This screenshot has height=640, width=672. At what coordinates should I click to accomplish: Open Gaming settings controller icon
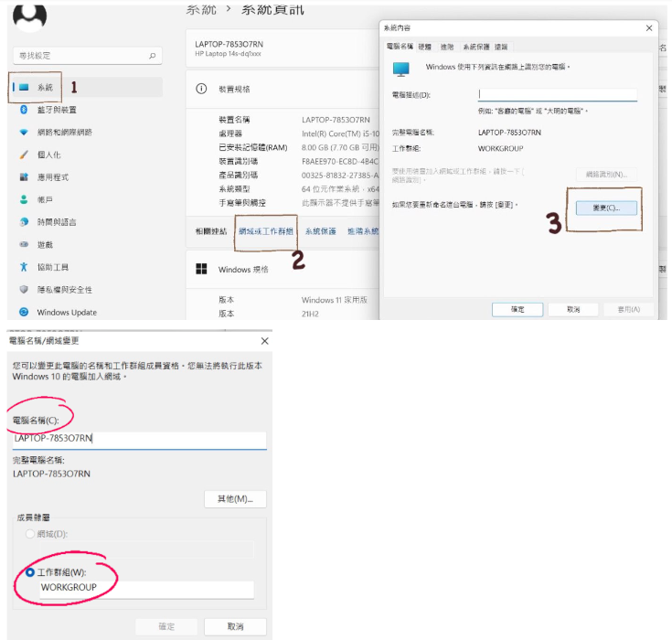tap(24, 244)
